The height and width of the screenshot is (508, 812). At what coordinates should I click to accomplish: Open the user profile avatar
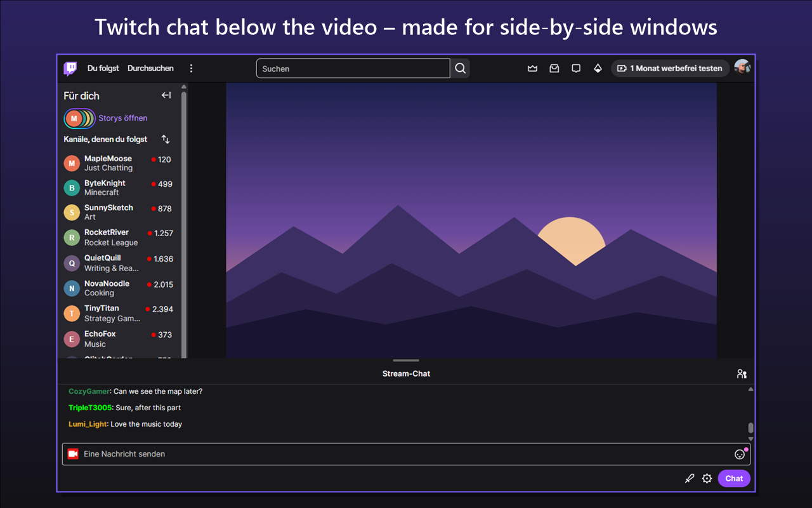point(742,68)
